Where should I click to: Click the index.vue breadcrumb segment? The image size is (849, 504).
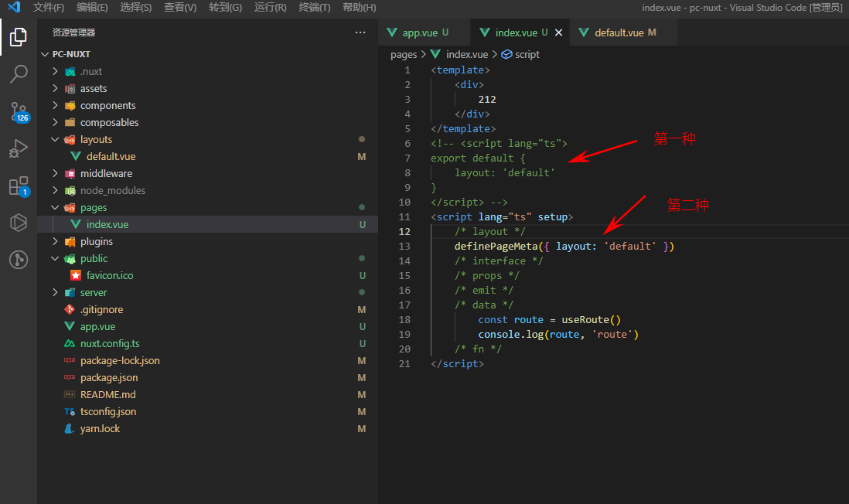pos(467,54)
